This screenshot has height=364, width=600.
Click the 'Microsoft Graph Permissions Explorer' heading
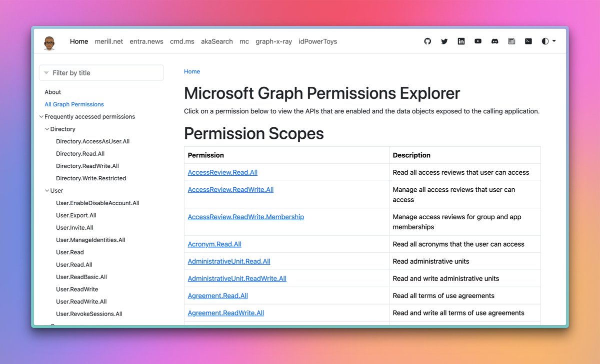pos(322,93)
